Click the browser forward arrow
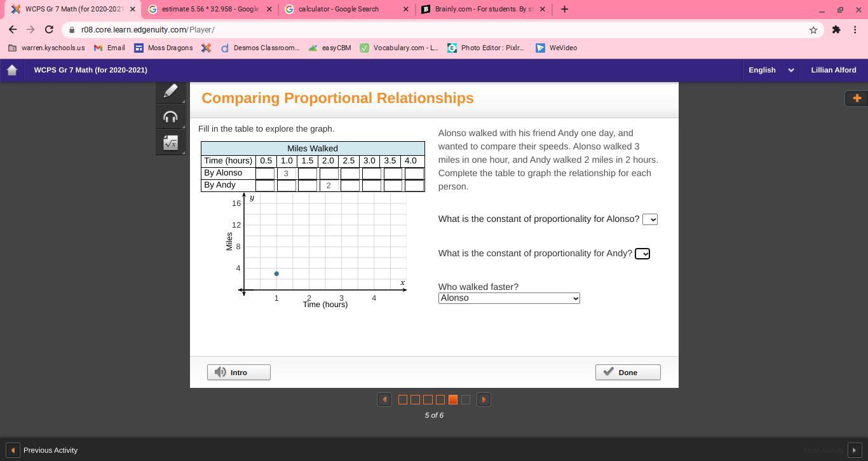868x461 pixels. click(31, 29)
